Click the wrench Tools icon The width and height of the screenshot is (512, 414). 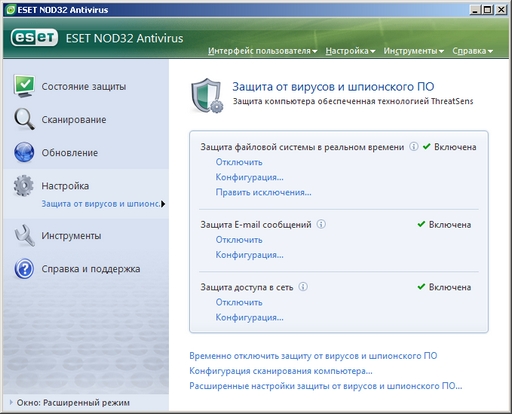(24, 235)
